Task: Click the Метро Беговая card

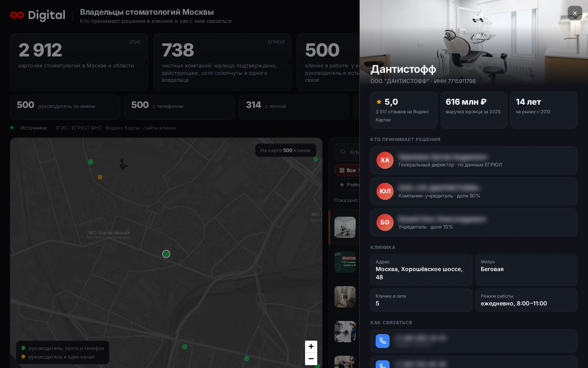Action: coord(526,270)
